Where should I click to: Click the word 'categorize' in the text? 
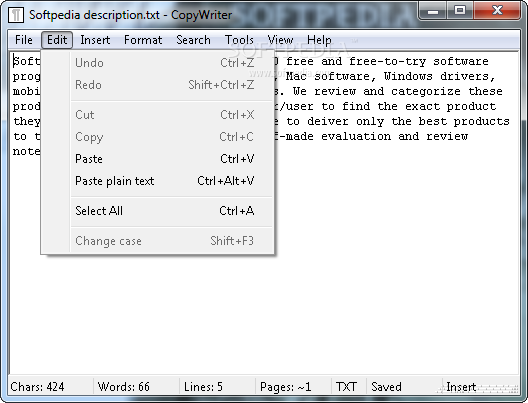426,91
